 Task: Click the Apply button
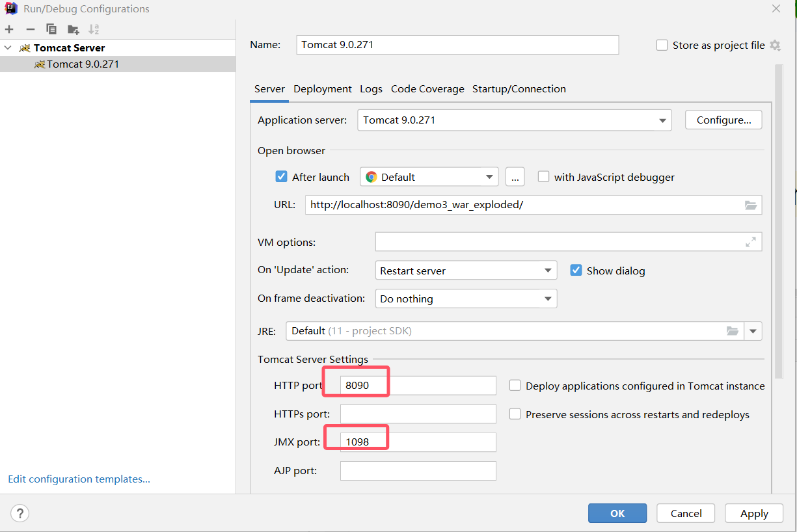pyautogui.click(x=754, y=513)
